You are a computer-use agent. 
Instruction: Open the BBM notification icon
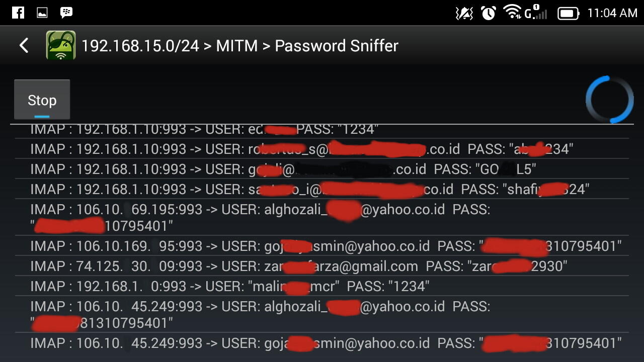[66, 13]
